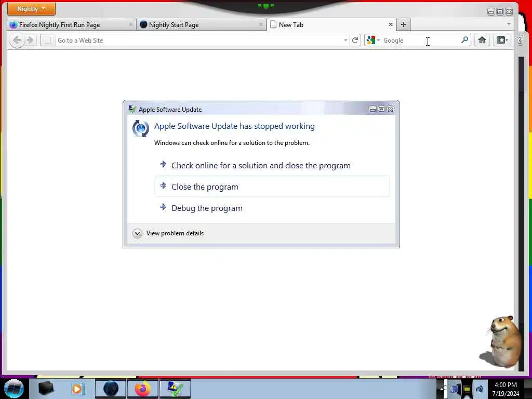The width and height of the screenshot is (532, 399).
Task: Open the Google search engine selector
Action: pos(373,41)
